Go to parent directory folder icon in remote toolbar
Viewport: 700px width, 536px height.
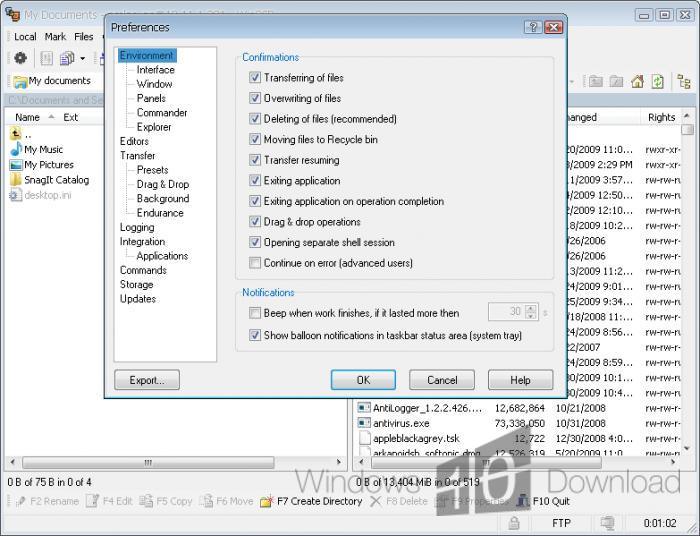point(595,81)
